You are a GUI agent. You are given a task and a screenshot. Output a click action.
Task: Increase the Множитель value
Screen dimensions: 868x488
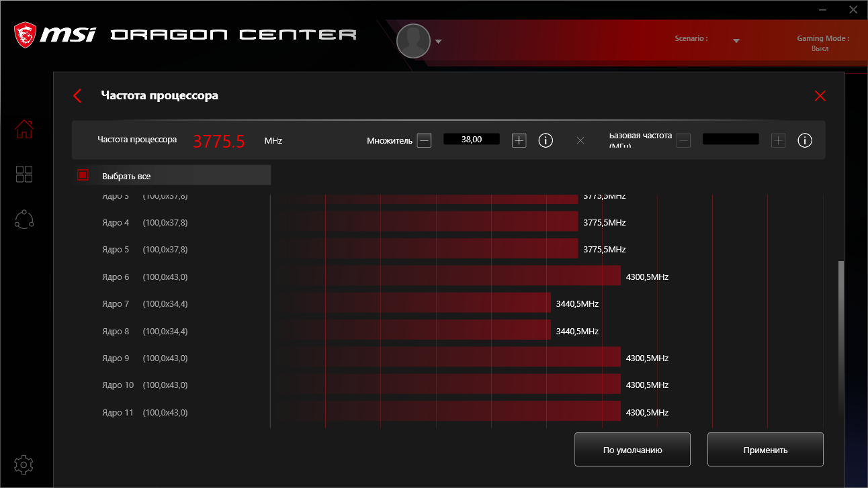(519, 140)
